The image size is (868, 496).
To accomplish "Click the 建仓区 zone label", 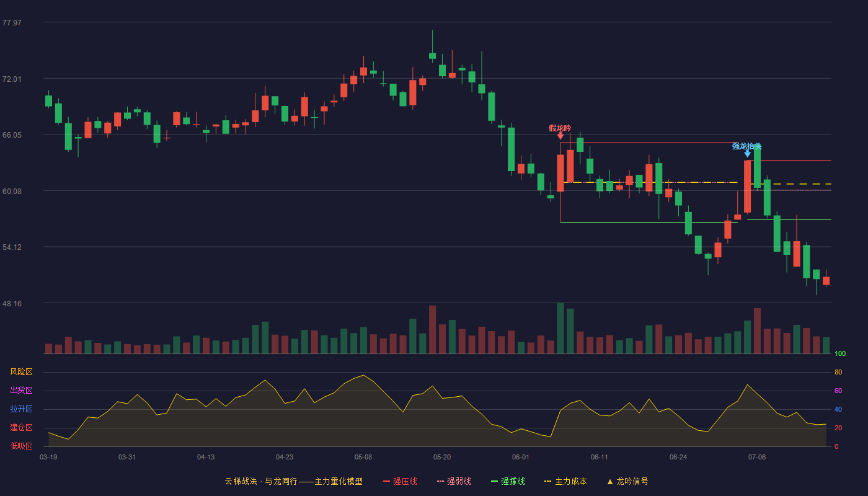I will (21, 428).
